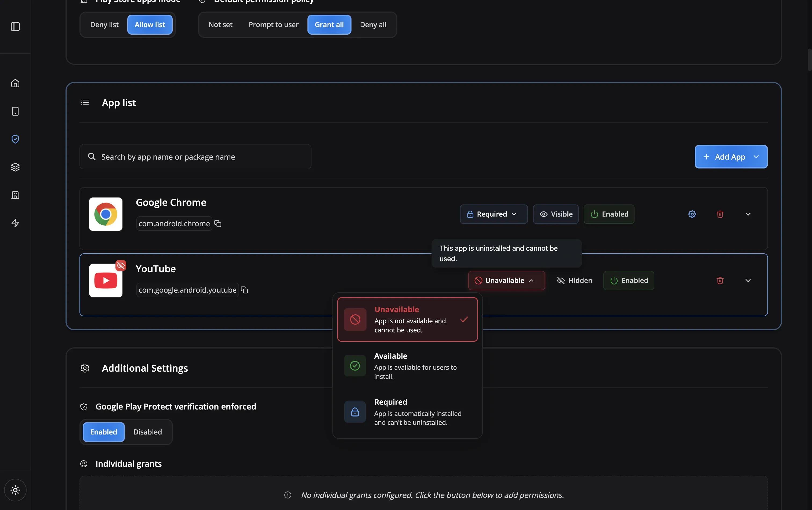Set permission policy to Deny all
Image resolution: width=812 pixels, height=510 pixels.
point(373,25)
